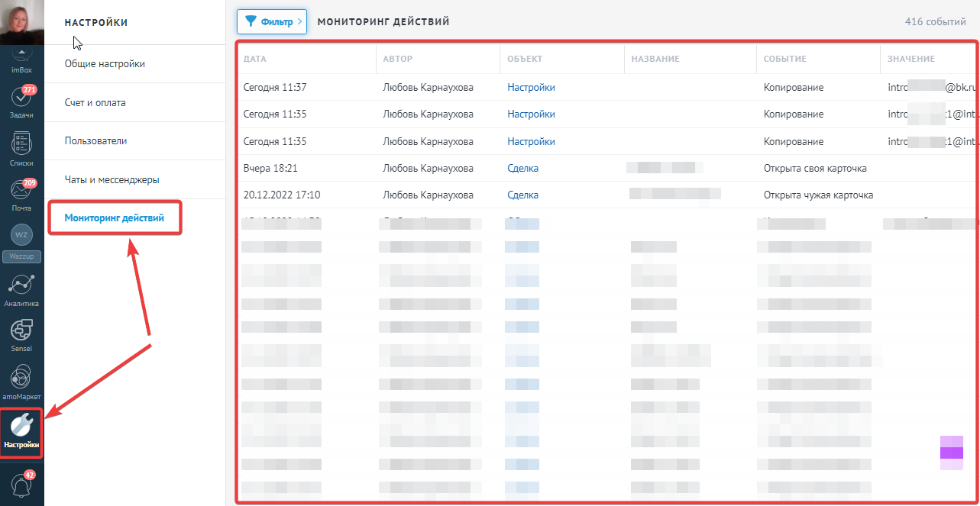The image size is (980, 506).
Task: Open the notifications bell
Action: click(x=21, y=485)
